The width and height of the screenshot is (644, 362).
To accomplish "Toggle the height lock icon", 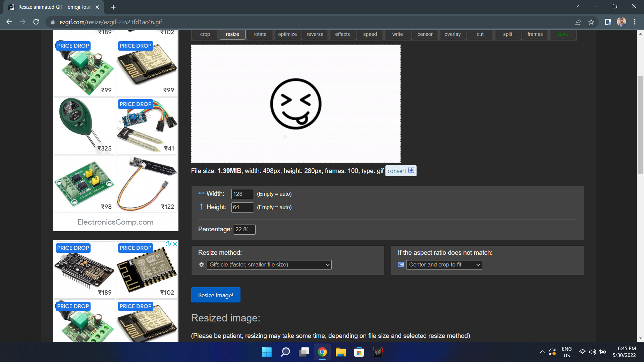I will (202, 207).
